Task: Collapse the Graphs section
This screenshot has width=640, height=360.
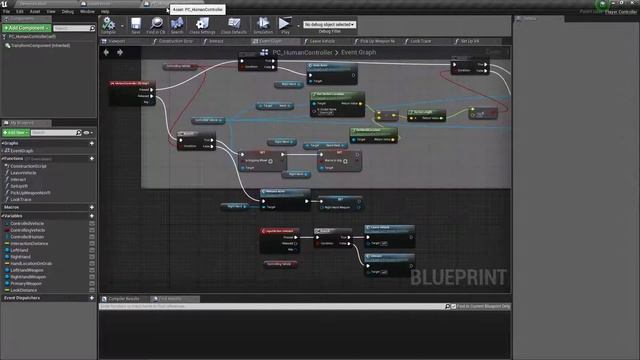Action: click(x=3, y=143)
